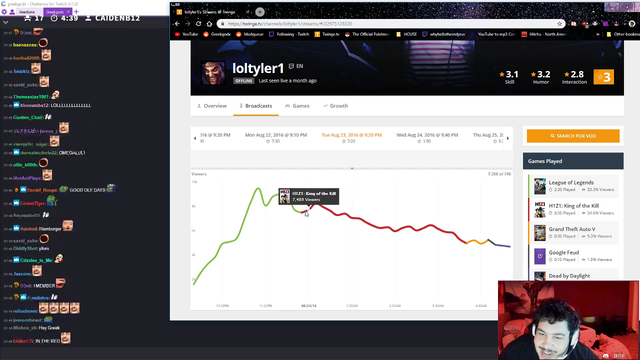This screenshot has width=640, height=360.
Task: Open the browser profile avatar icon
Action: pyautogui.click(x=632, y=24)
